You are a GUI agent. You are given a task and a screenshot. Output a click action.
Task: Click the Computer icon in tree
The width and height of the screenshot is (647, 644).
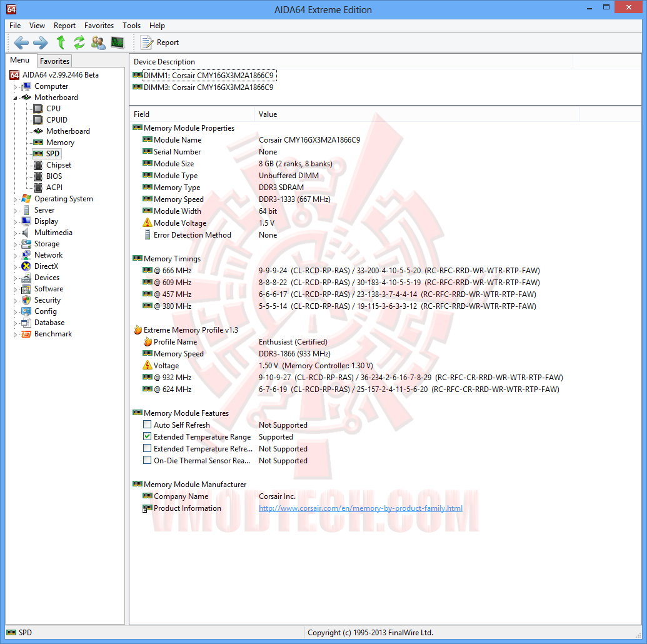tap(26, 86)
